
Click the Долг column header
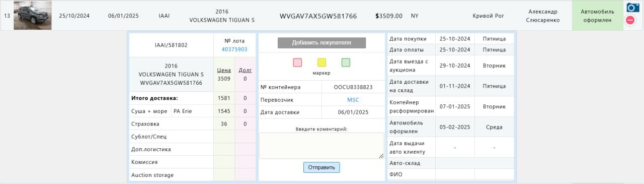245,70
